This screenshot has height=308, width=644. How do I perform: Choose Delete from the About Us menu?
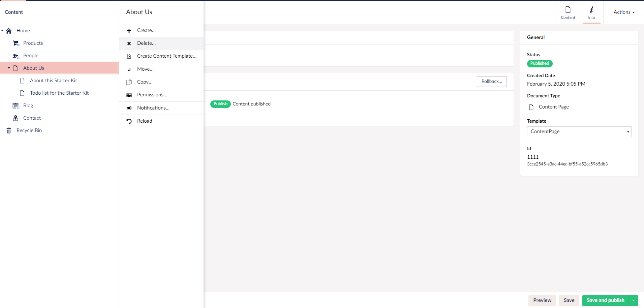point(146,43)
